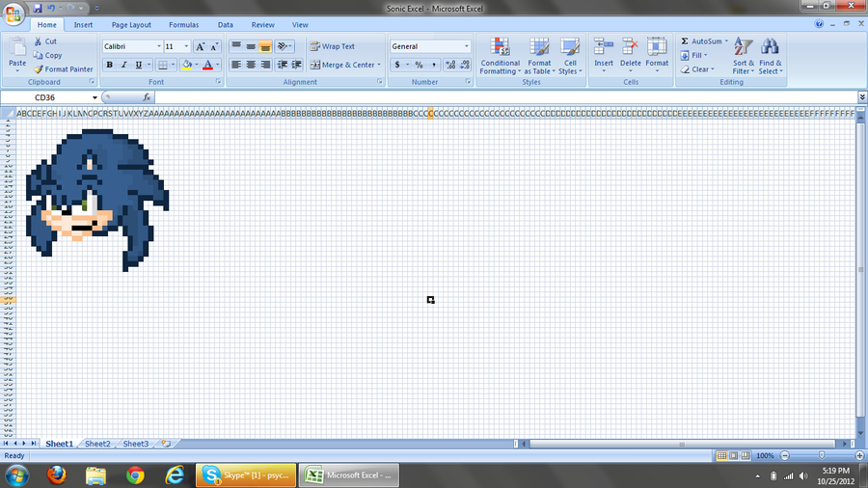
Task: Open the fill color dropdown arrow
Action: (197, 65)
